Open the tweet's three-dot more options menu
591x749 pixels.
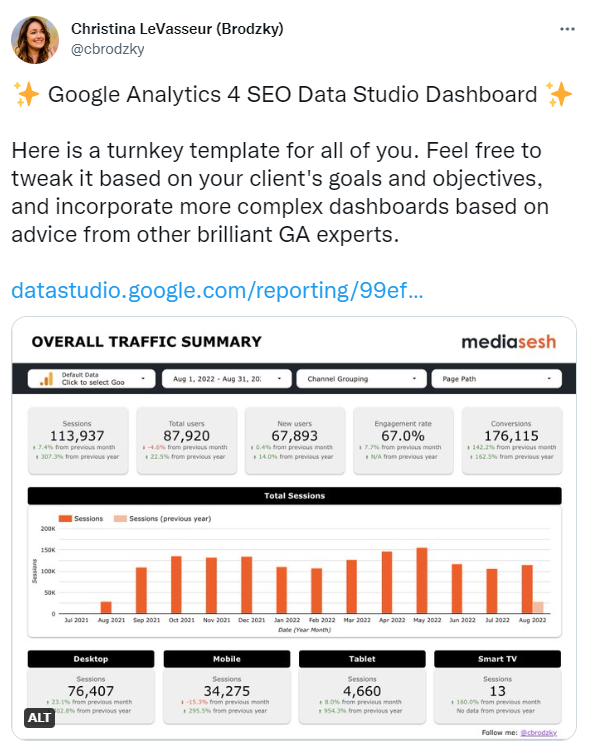tap(567, 29)
